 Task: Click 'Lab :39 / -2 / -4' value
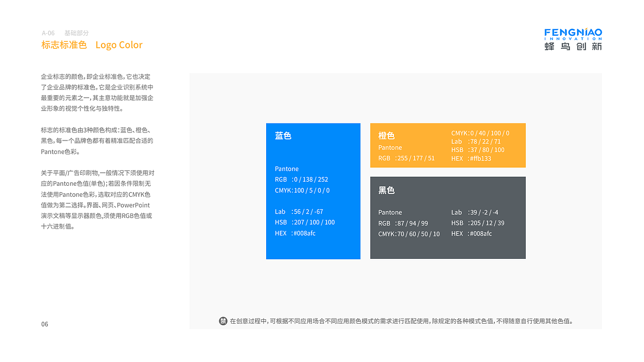tap(475, 212)
